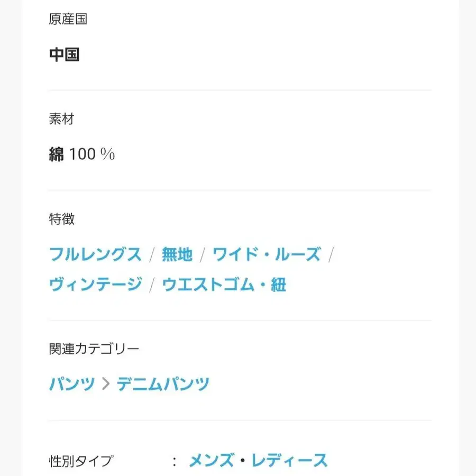Click the ウエストゴム・紐 feature link
The image size is (476, 476).
pyautogui.click(x=224, y=285)
